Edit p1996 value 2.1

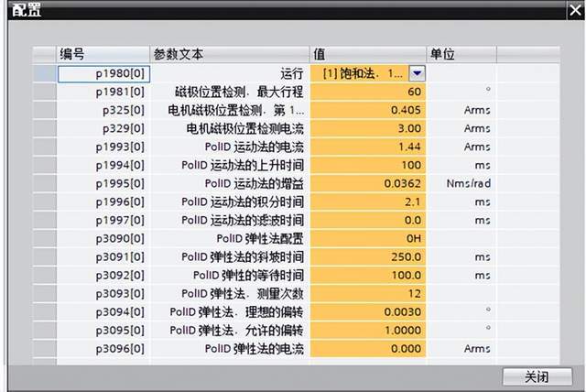point(368,201)
